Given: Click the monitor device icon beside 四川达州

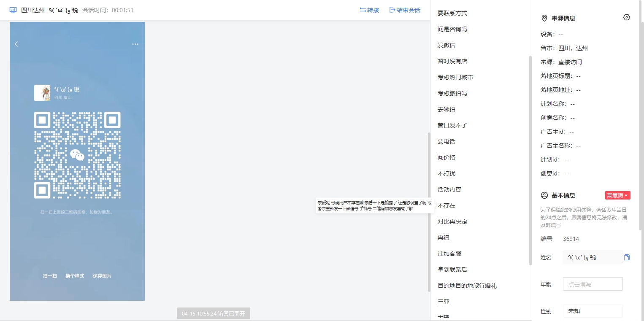Looking at the screenshot, I should 13,10.
